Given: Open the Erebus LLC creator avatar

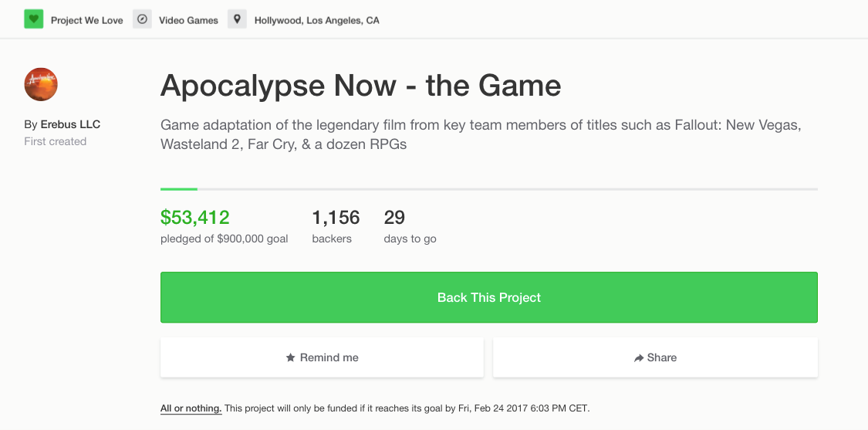Looking at the screenshot, I should click(42, 84).
